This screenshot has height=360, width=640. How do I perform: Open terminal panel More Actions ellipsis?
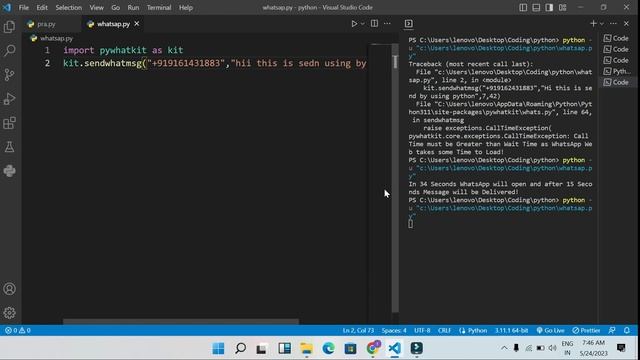[x=613, y=24]
